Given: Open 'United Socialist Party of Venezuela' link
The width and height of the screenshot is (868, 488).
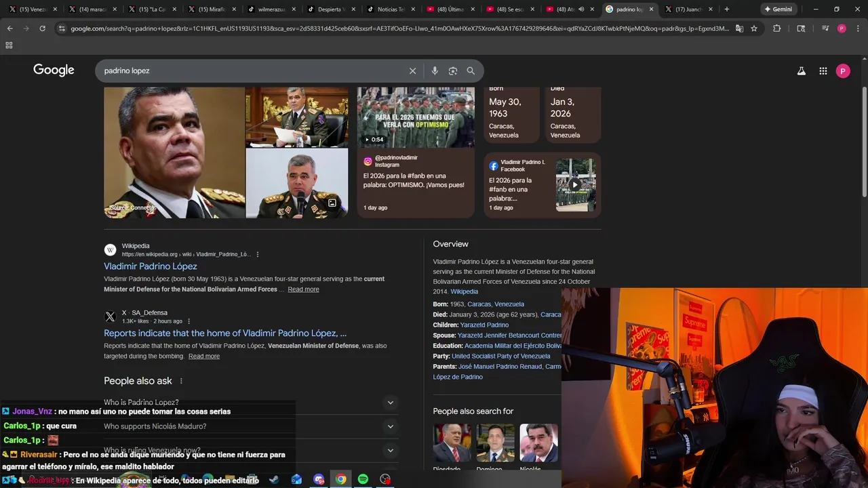Looking at the screenshot, I should point(501,357).
